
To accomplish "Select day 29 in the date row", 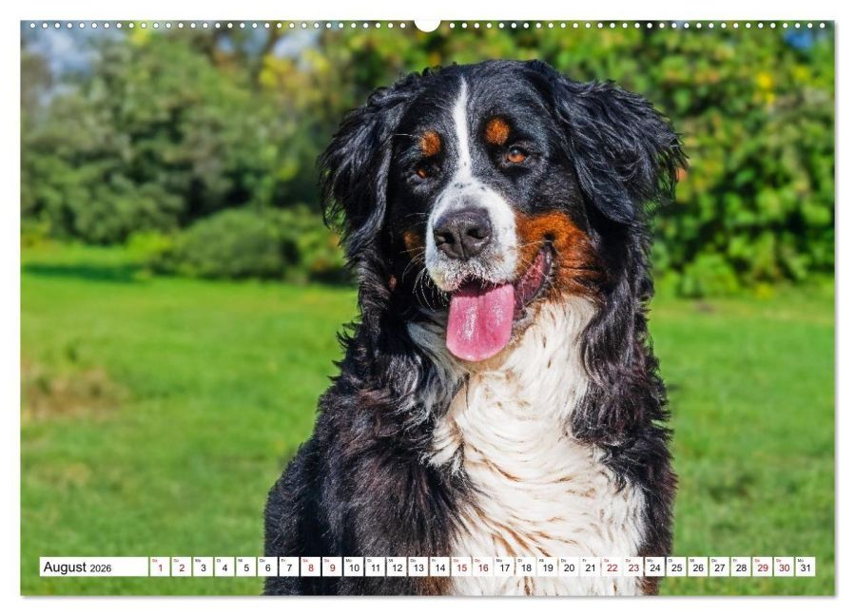I will point(763,568).
